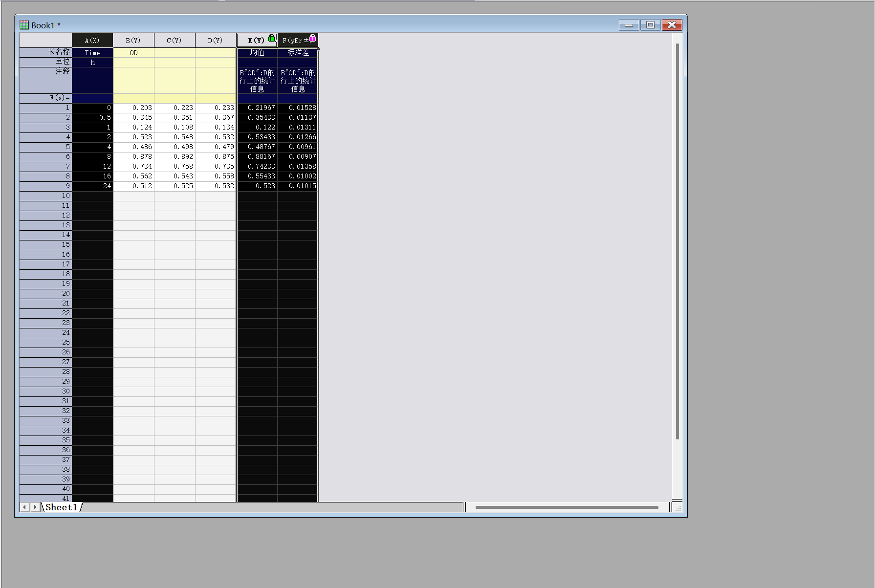Select the 长名称 row label
The image size is (875, 588).
[x=46, y=52]
